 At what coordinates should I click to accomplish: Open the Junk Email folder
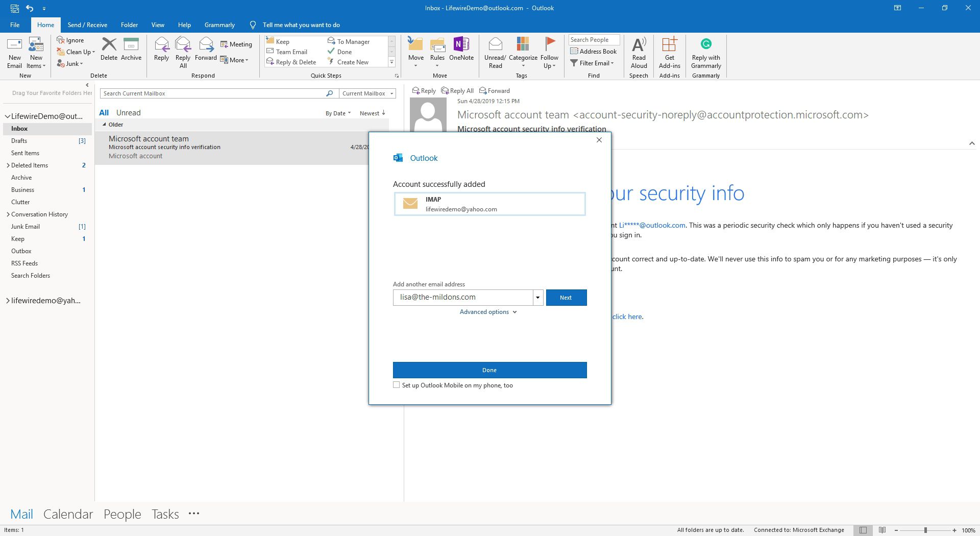(26, 227)
